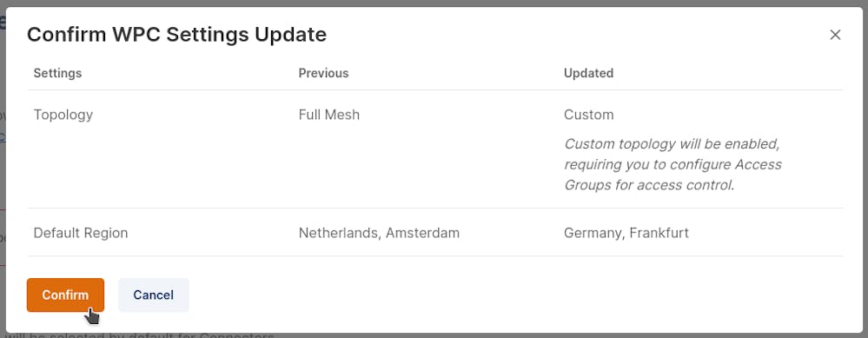Close the Confirm WPC Settings Update dialog
This screenshot has height=338, width=868.
[835, 35]
